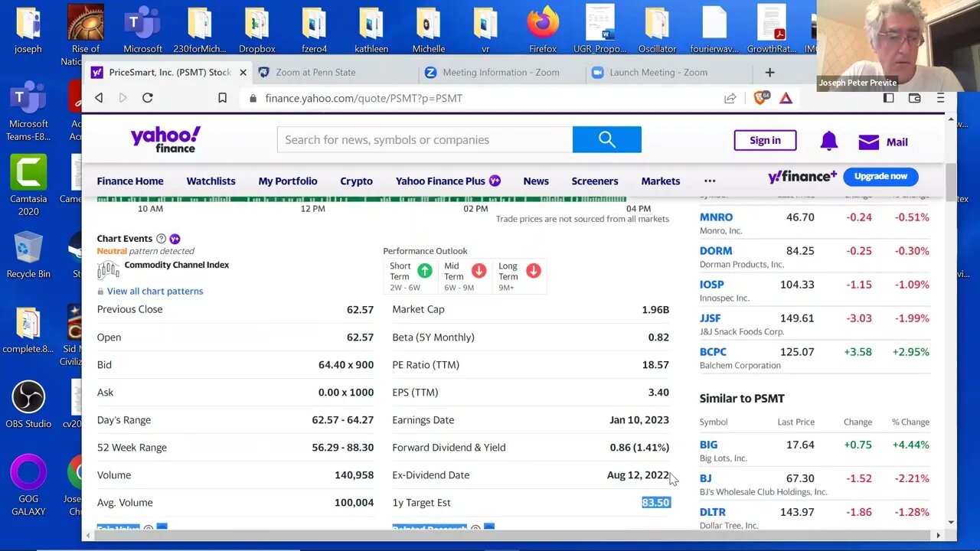Open the BCPC ticker link
Viewport: 980px width, 551px height.
click(713, 352)
